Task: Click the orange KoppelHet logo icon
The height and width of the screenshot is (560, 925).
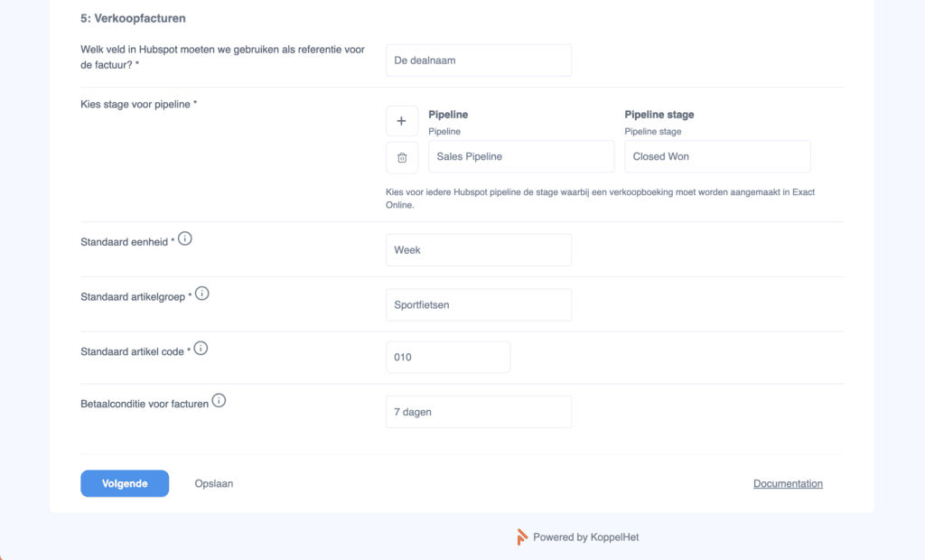Action: pos(522,537)
